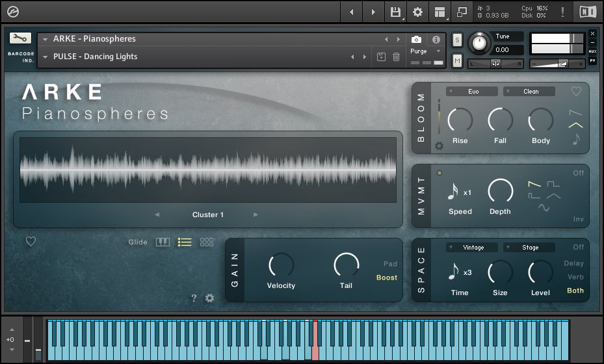This screenshot has width=604, height=364.
Task: Click the exclamation panic button
Action: click(562, 12)
